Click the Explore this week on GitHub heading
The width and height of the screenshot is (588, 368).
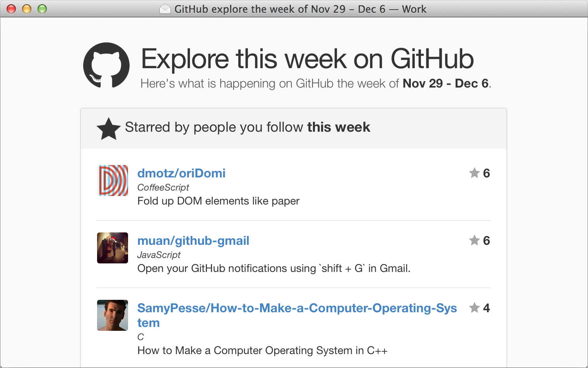tap(307, 59)
